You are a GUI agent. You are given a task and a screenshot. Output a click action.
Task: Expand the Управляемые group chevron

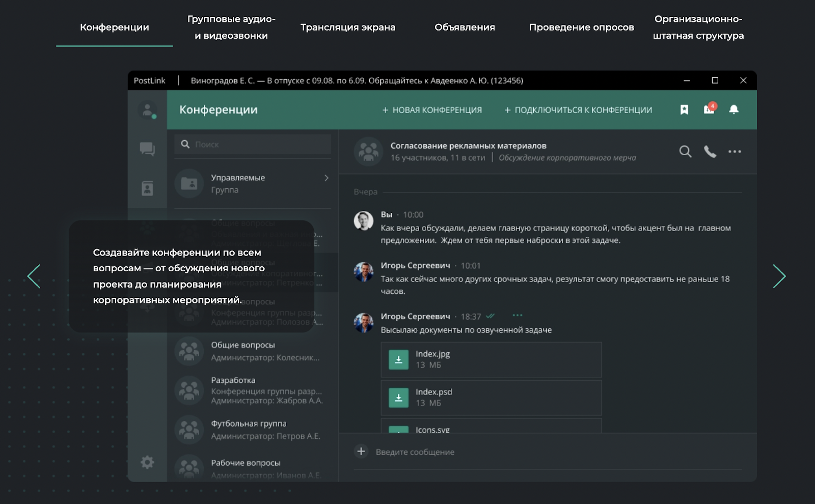tap(327, 178)
